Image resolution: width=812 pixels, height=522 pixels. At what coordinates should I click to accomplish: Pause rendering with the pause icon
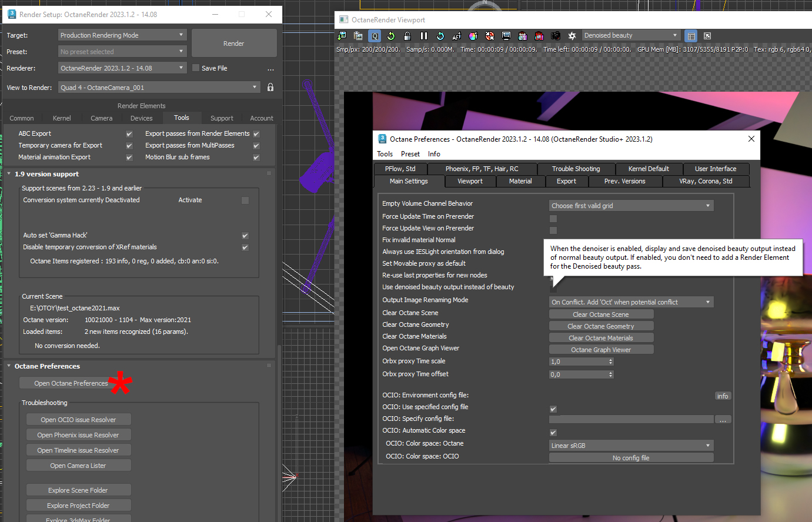[424, 36]
